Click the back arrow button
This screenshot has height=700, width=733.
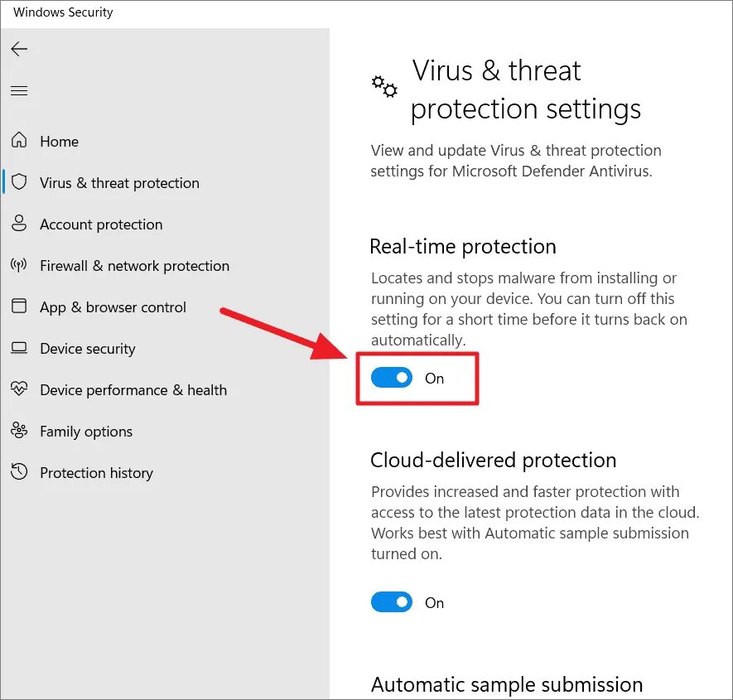pos(19,50)
